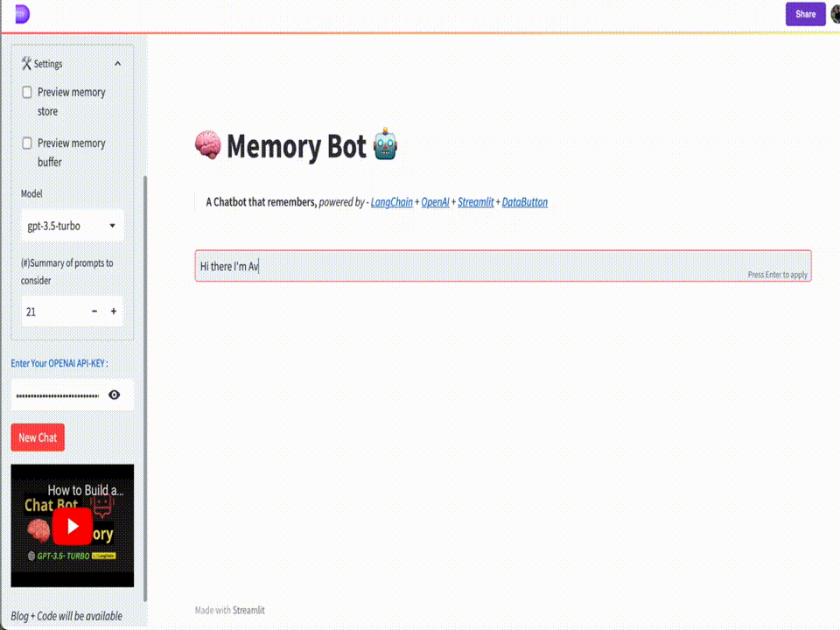The image size is (840, 630).
Task: Click the chat text input box
Action: point(503,266)
